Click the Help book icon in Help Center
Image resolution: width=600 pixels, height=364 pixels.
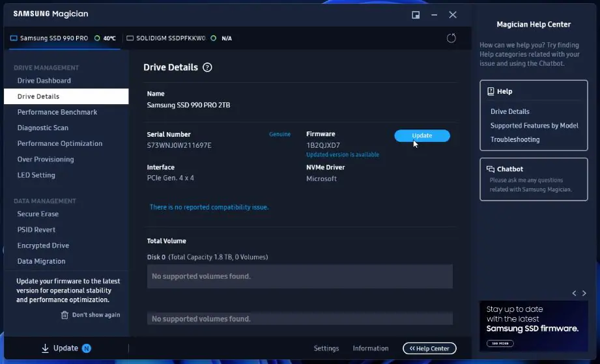click(491, 91)
